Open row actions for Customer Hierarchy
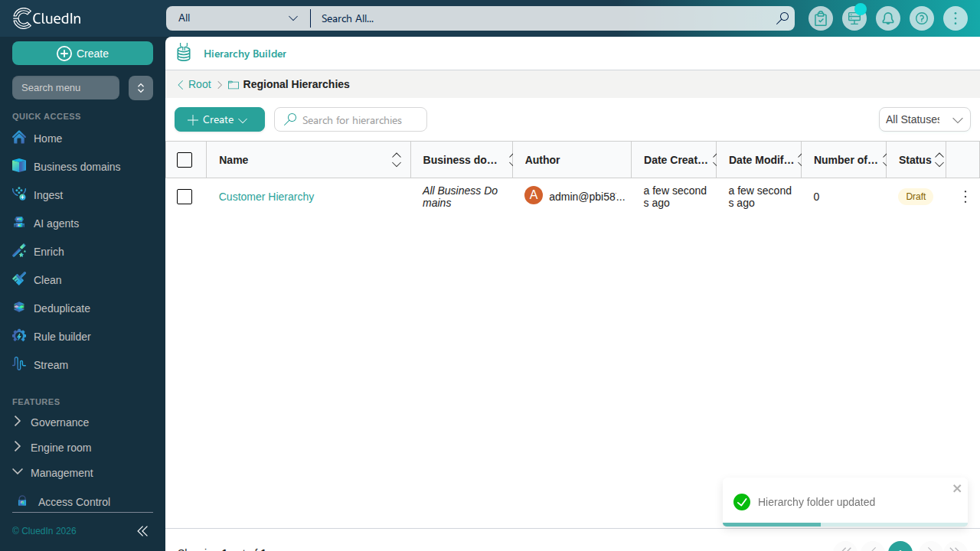This screenshot has width=980, height=551. click(965, 197)
